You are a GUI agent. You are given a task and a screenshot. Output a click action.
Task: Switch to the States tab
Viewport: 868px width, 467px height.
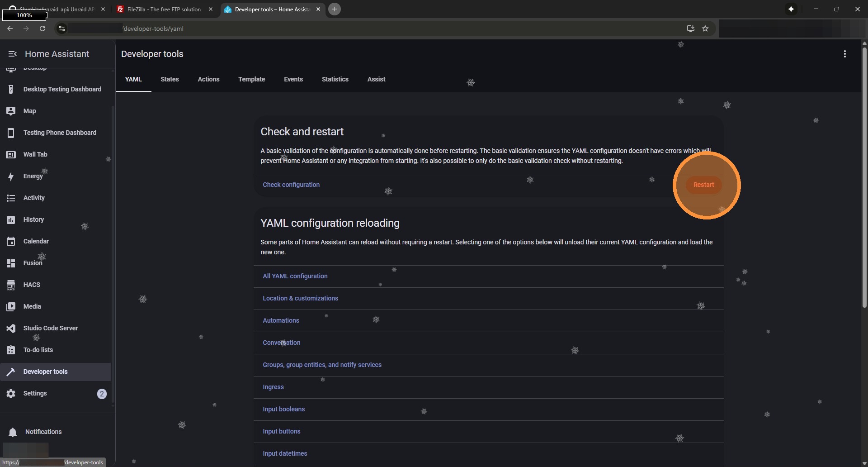coord(170,79)
